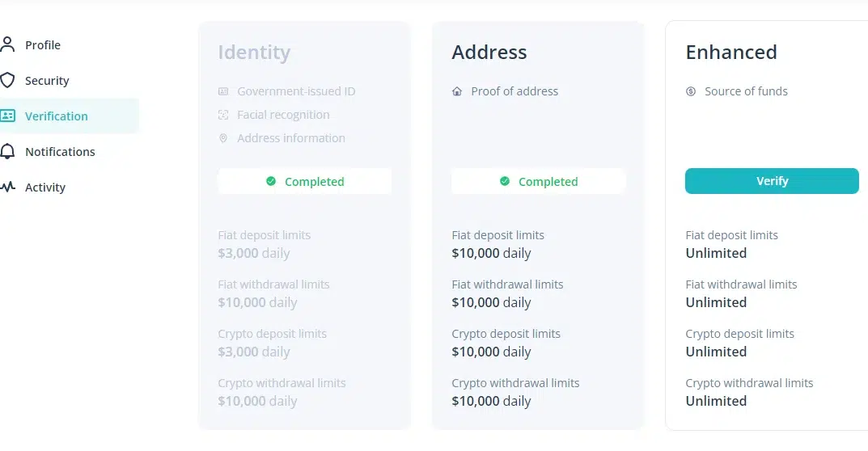
Task: Click the Completed status on Address card
Action: 538,181
